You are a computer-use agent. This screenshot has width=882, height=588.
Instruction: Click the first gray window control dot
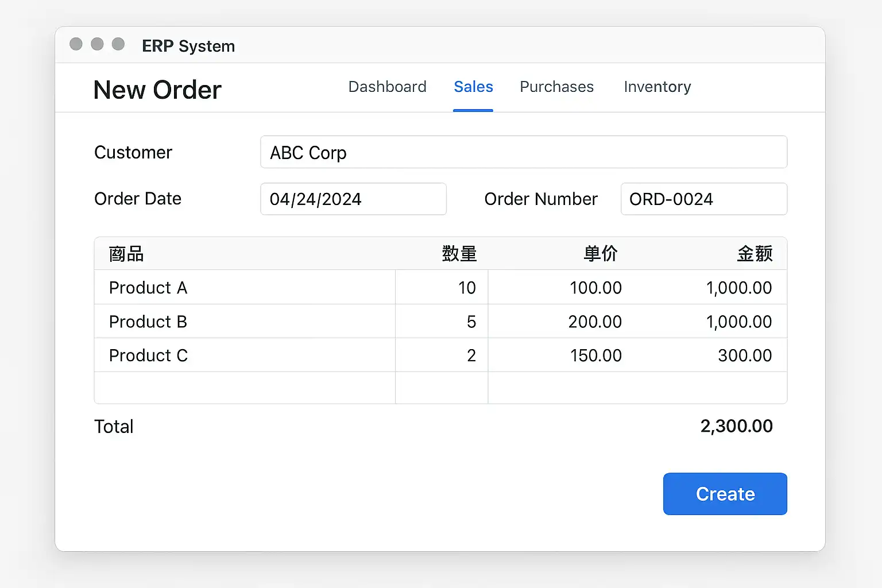pyautogui.click(x=76, y=44)
